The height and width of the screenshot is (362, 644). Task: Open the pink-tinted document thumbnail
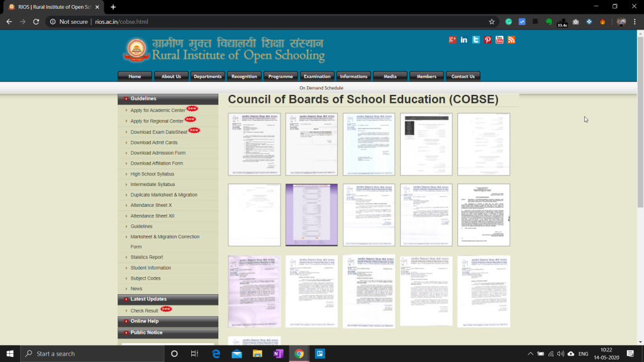point(254,292)
